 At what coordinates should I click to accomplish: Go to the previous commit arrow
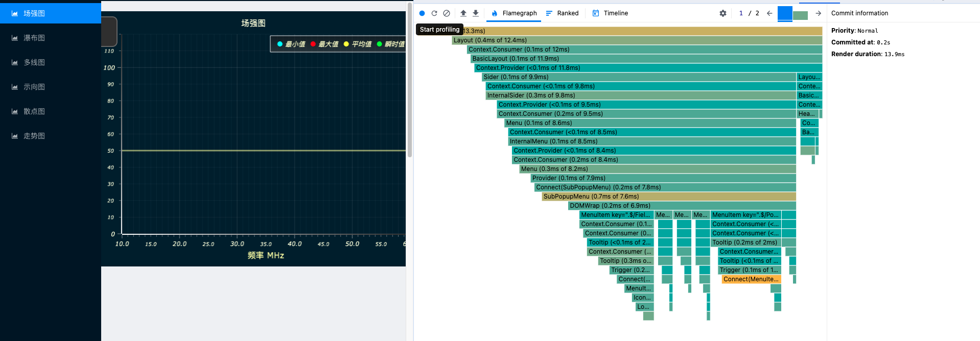[x=769, y=13]
